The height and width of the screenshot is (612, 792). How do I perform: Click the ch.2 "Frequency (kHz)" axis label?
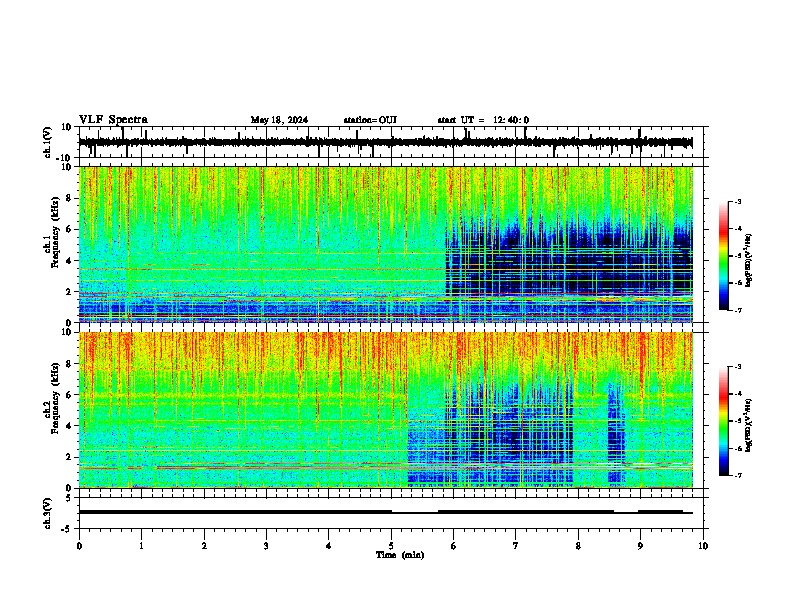coord(55,398)
